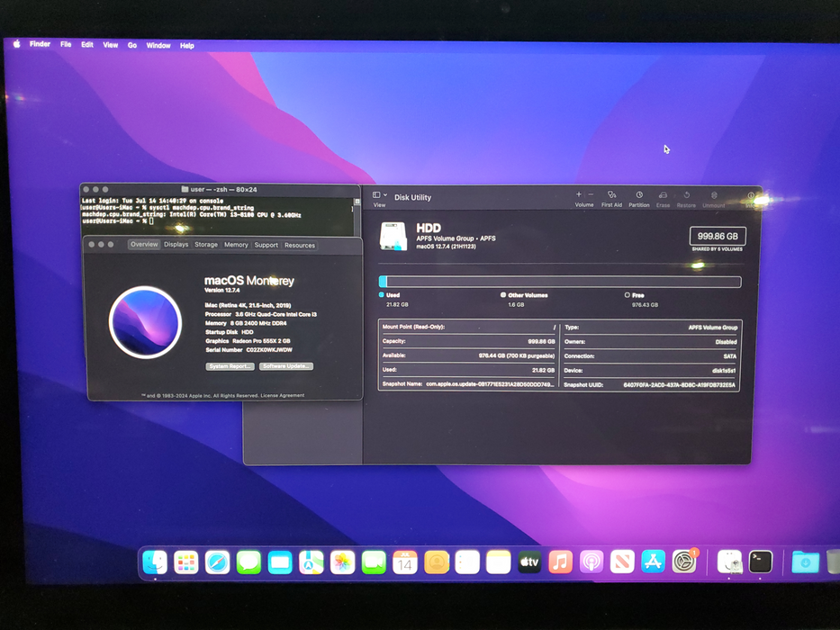Switch to the Support tab
The height and width of the screenshot is (630, 840).
(x=266, y=246)
